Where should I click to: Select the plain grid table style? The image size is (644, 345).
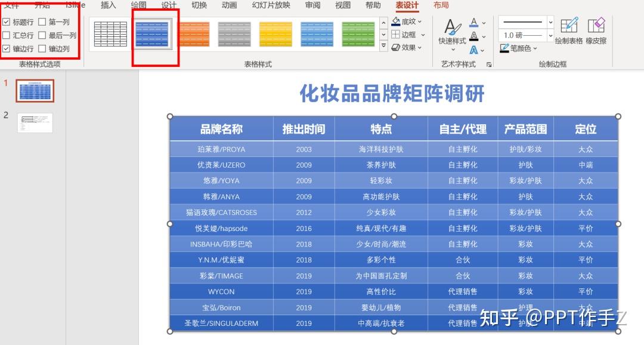[110, 34]
